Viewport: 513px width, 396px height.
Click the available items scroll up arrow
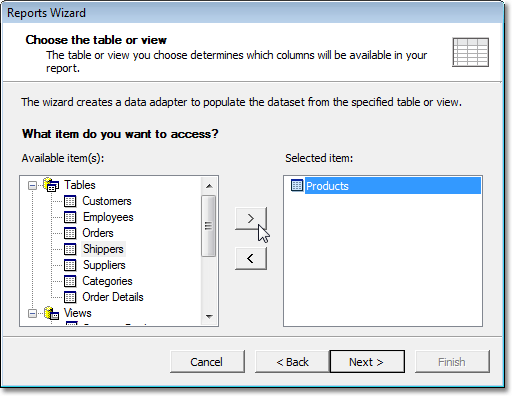(209, 186)
